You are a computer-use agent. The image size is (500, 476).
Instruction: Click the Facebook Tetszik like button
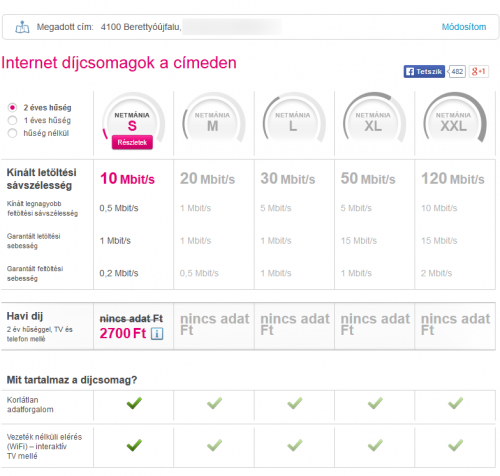(424, 71)
